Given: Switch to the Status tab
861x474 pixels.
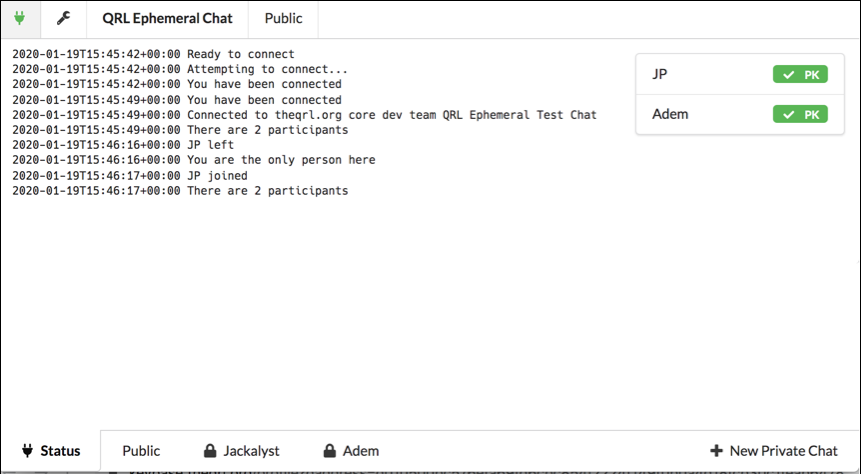Looking at the screenshot, I should pos(51,451).
